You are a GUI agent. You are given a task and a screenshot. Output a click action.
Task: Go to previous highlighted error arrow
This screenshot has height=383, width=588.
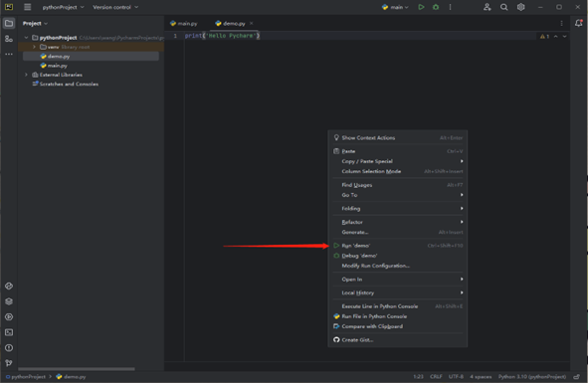tap(556, 37)
